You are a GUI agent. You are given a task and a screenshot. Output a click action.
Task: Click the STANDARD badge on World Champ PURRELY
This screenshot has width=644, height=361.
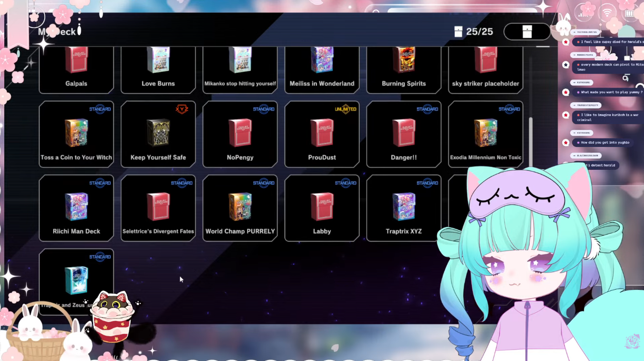point(264,183)
